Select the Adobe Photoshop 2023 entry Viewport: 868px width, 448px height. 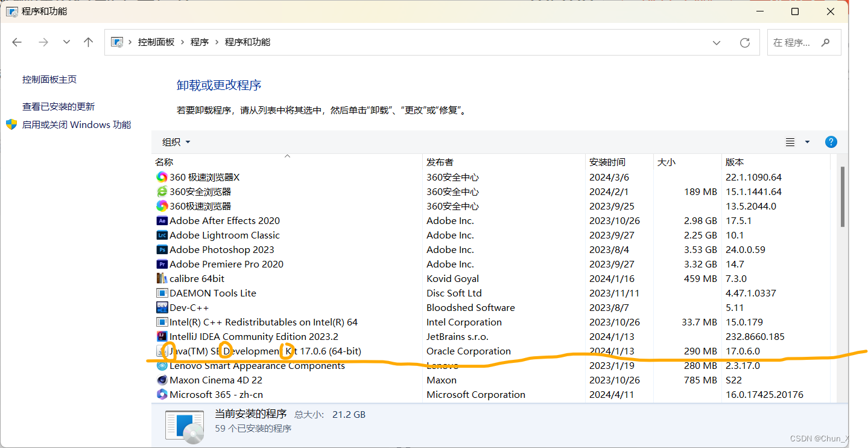(222, 250)
